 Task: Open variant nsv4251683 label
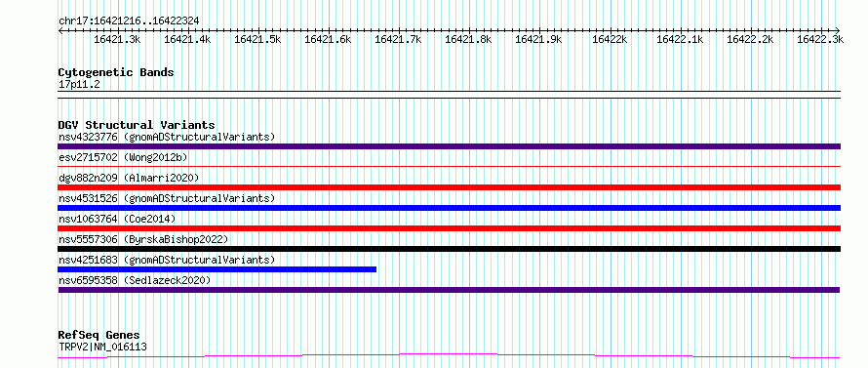(x=167, y=260)
